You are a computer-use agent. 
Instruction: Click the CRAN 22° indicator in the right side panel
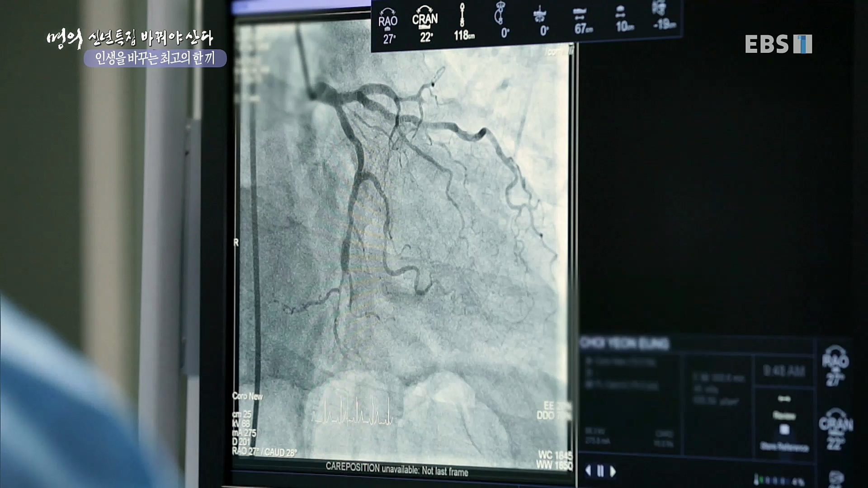coord(835,429)
